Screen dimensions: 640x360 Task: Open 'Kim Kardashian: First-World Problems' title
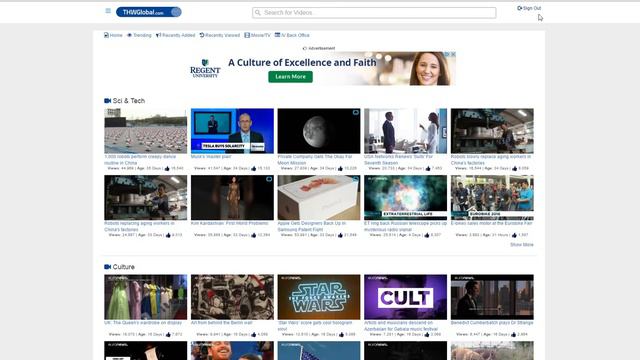[x=230, y=223]
